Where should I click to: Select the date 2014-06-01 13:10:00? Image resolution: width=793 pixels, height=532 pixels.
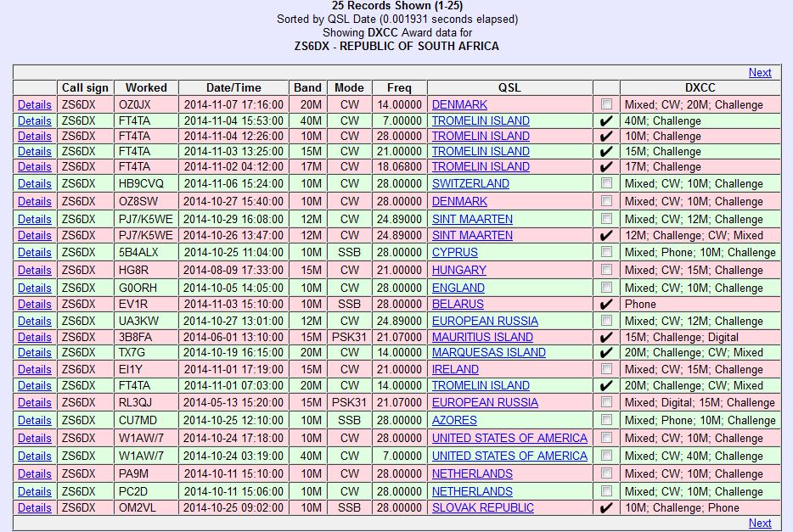tap(233, 337)
